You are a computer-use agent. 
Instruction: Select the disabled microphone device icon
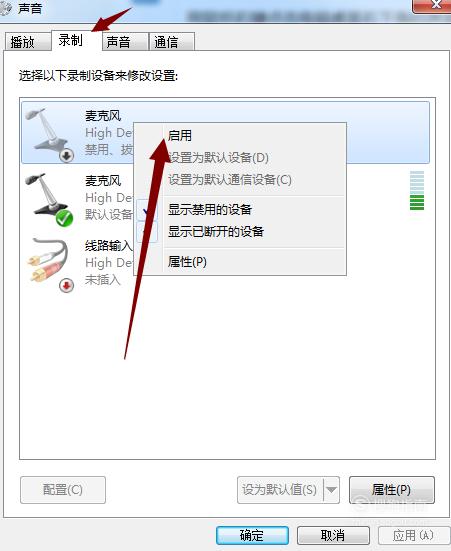click(49, 133)
